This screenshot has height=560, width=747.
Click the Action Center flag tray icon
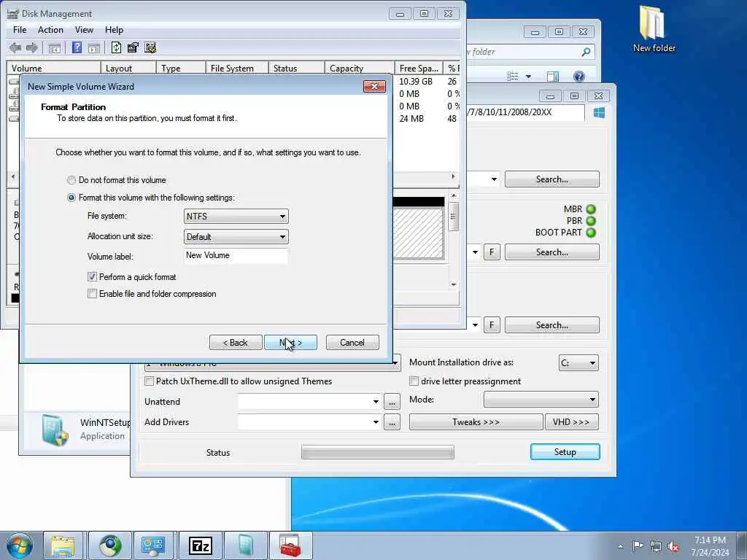point(638,545)
